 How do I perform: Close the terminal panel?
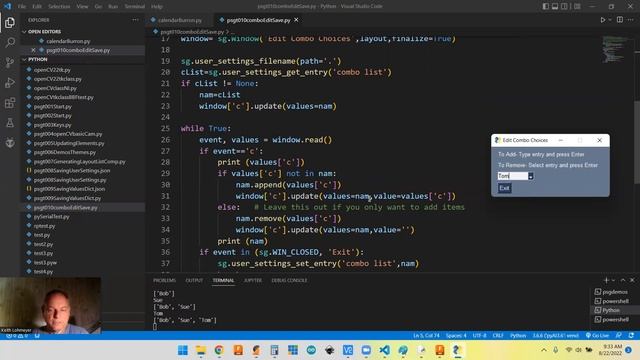pyautogui.click(x=632, y=280)
